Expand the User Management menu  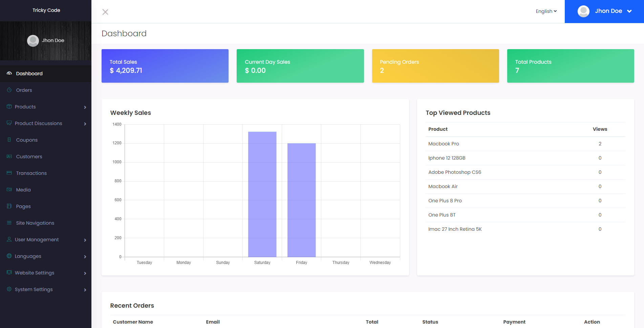pos(85,240)
